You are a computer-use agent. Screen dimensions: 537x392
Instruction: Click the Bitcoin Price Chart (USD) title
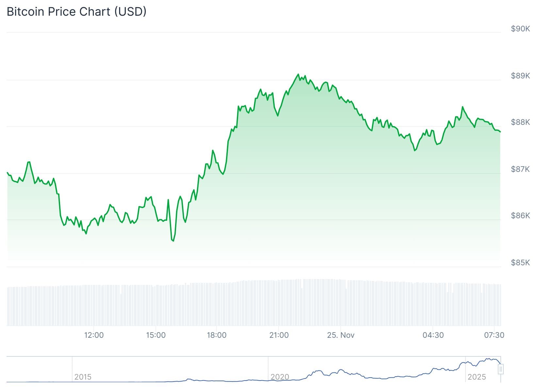tap(76, 12)
